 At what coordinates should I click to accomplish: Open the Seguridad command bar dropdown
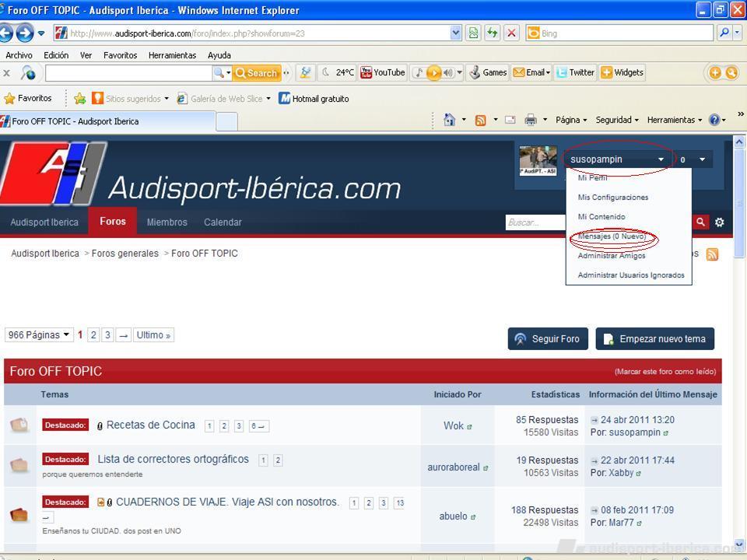[617, 120]
